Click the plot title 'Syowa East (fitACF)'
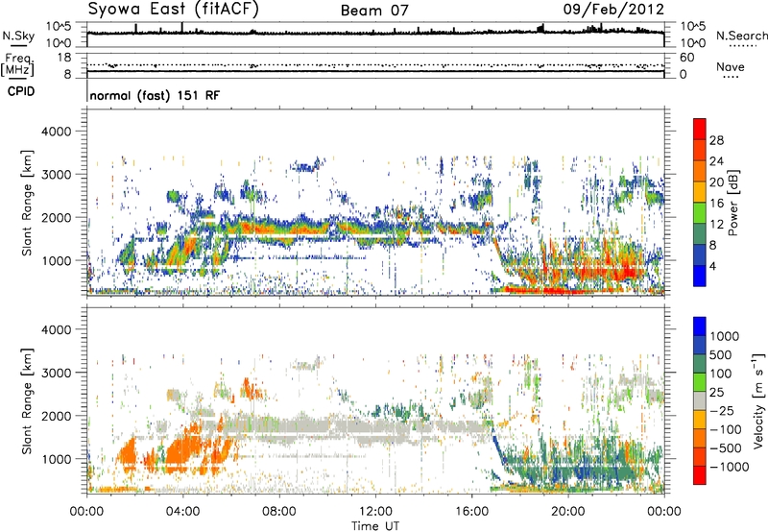Screen dimensions: 768x532 [174, 9]
